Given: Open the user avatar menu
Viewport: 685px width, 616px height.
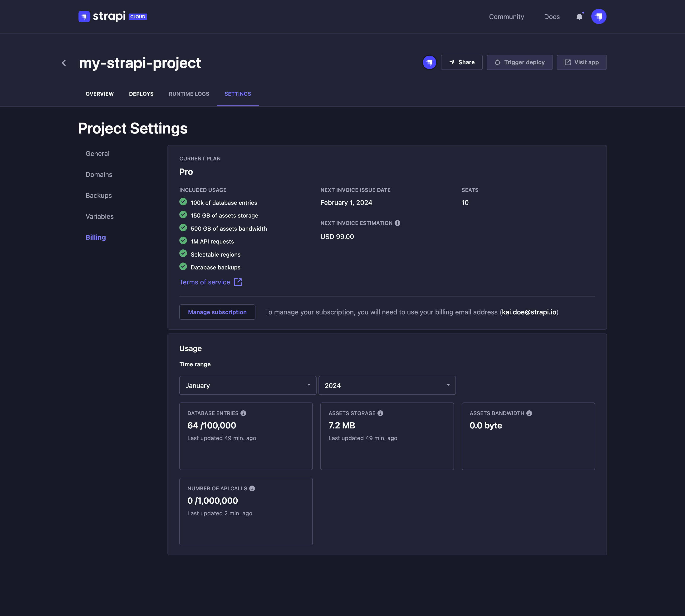Looking at the screenshot, I should coord(599,16).
